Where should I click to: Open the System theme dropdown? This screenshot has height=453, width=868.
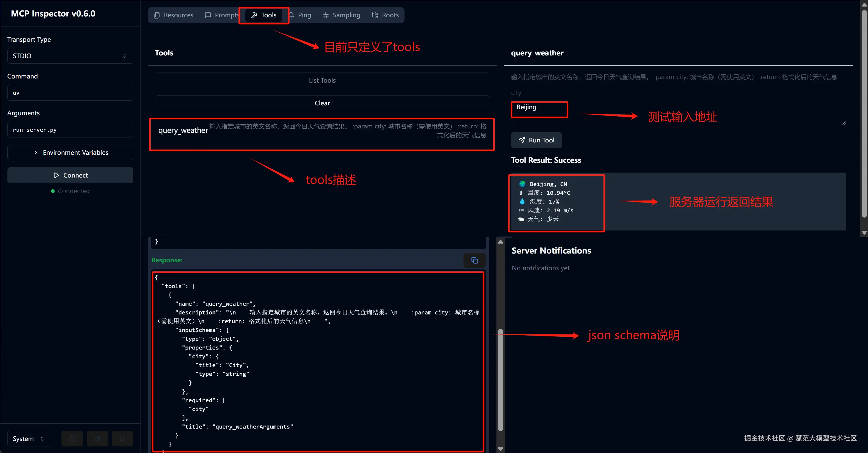(x=29, y=438)
